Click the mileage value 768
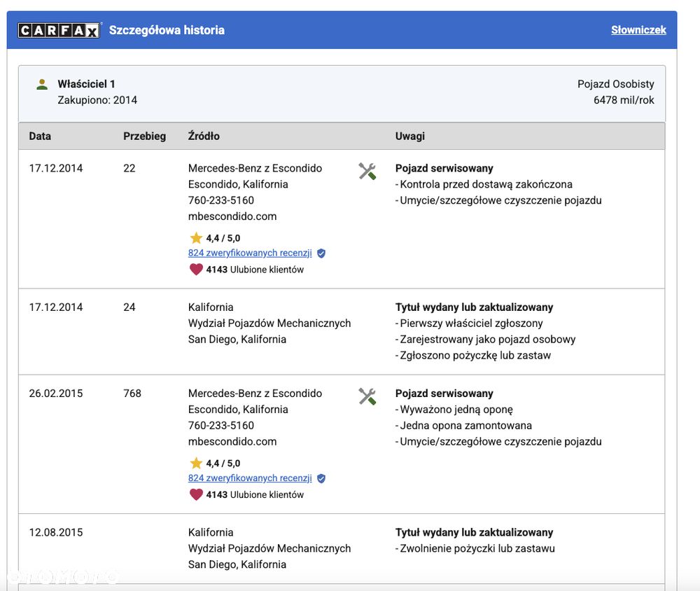This screenshot has width=700, height=591. click(132, 394)
